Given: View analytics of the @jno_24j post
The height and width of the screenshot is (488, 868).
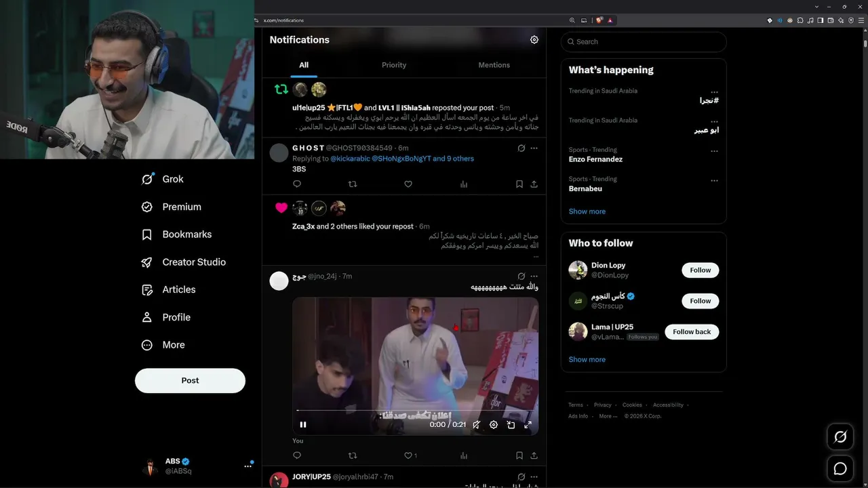Looking at the screenshot, I should (x=464, y=455).
